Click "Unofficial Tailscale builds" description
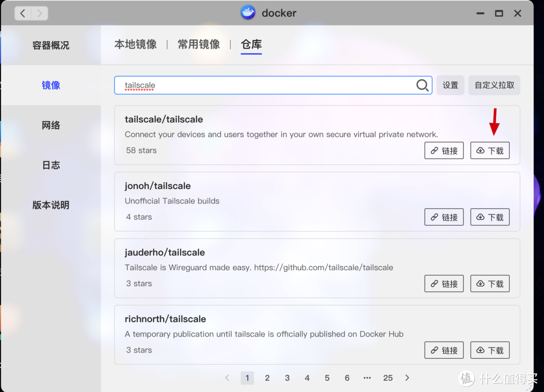Image resolution: width=544 pixels, height=392 pixels. point(172,201)
